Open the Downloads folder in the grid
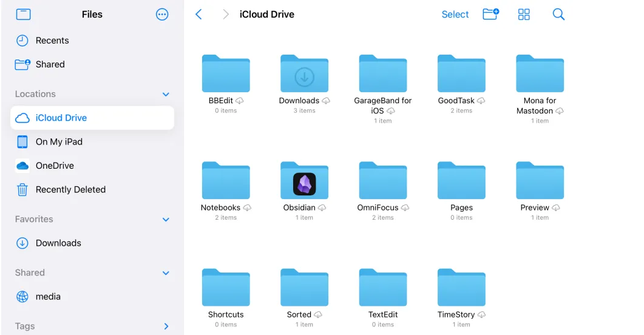The height and width of the screenshot is (335, 644). [x=304, y=73]
